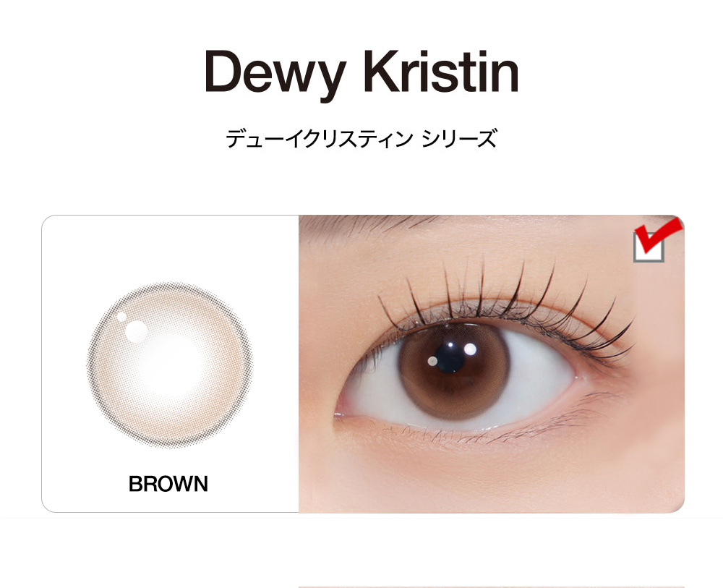Select the BROWN color label
Image resolution: width=723 pixels, height=588 pixels.
point(168,484)
